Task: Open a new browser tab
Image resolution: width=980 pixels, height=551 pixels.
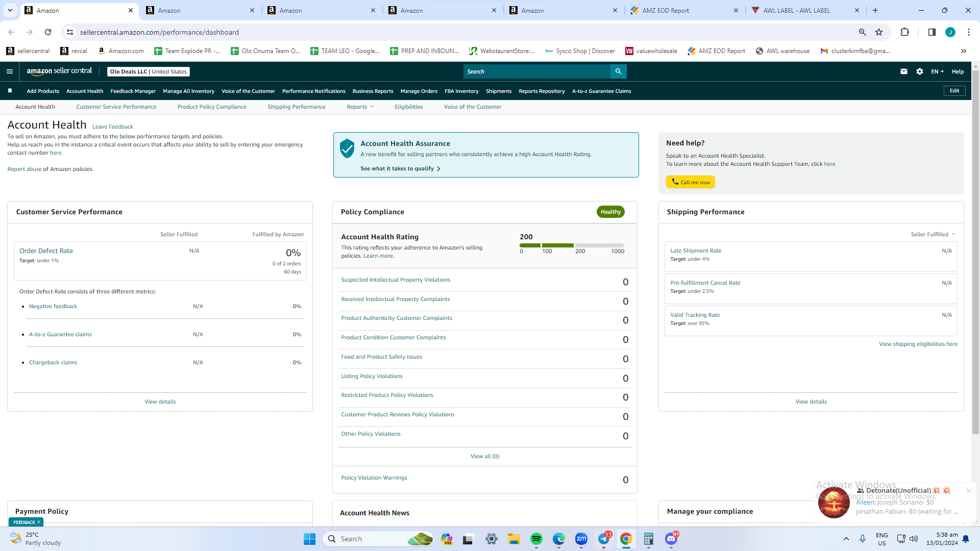Action: 875,10
